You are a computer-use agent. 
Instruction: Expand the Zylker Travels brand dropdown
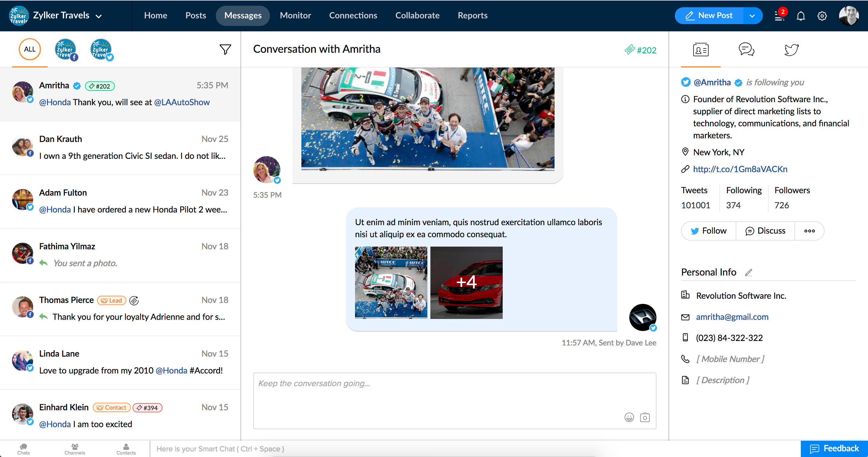tap(99, 16)
